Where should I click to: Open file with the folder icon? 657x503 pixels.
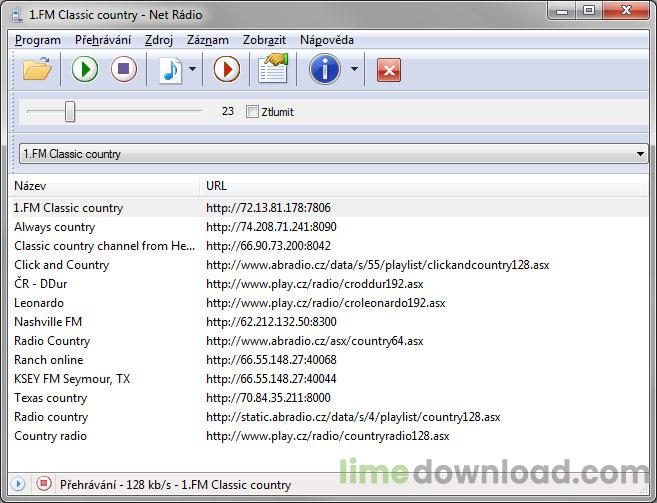tap(37, 70)
